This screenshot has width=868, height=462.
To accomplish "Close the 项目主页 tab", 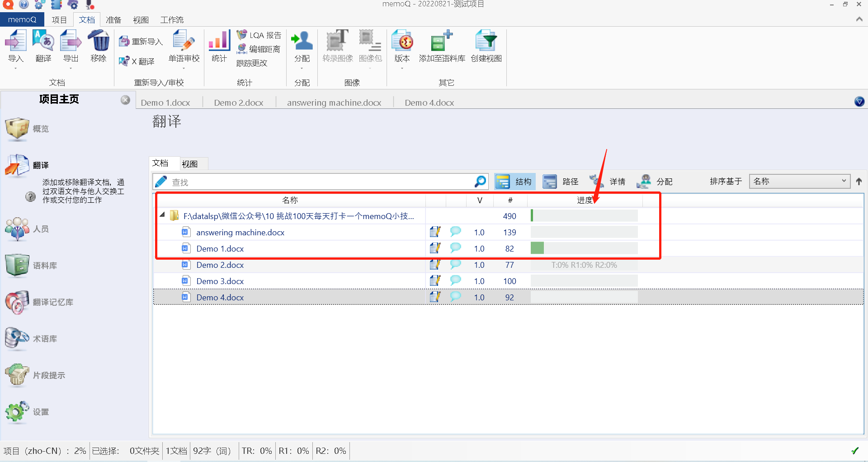I will [x=125, y=100].
